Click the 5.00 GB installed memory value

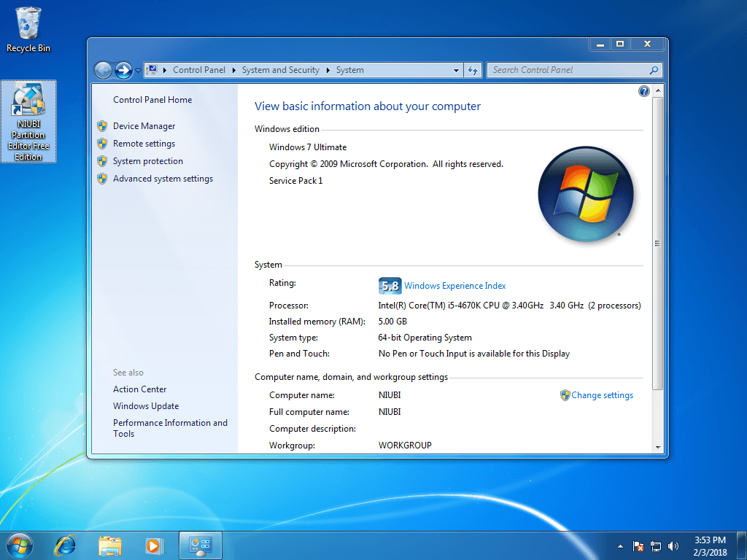[392, 322]
